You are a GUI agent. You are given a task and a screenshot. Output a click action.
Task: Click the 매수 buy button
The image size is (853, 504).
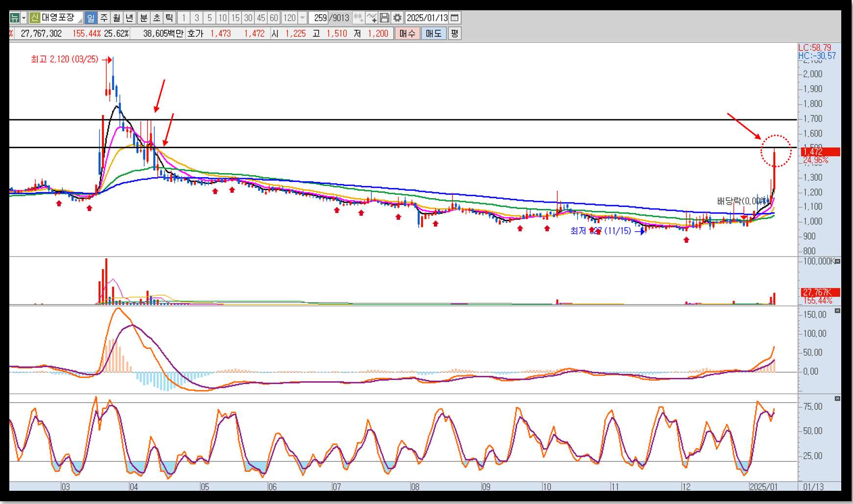tap(407, 33)
